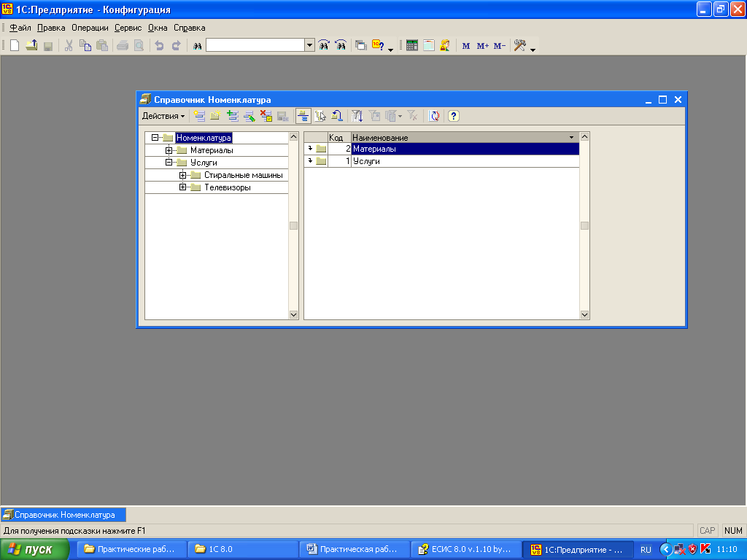Click the list panel scrollbar up arrow
The image size is (747, 560).
tap(584, 137)
